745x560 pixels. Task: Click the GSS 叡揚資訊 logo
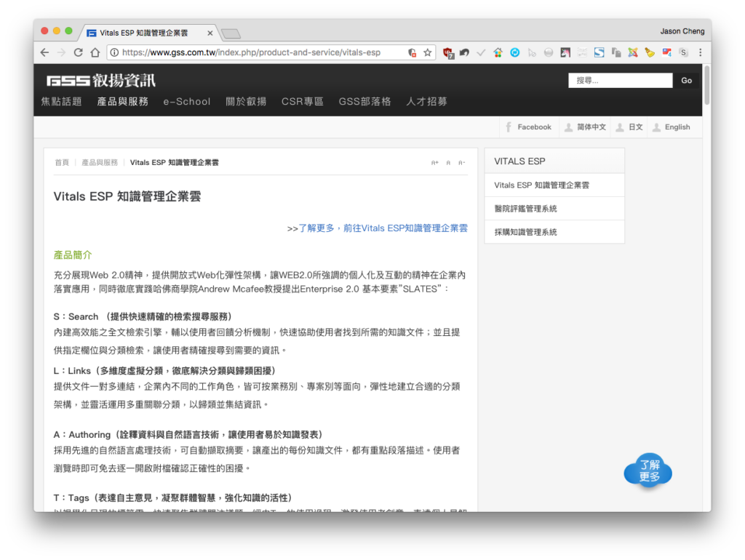click(x=100, y=80)
